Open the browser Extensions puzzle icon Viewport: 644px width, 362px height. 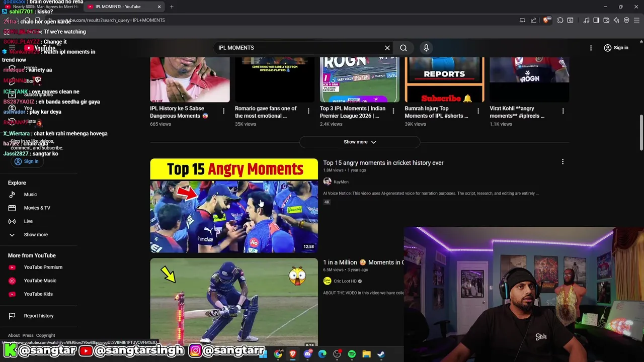(560, 20)
